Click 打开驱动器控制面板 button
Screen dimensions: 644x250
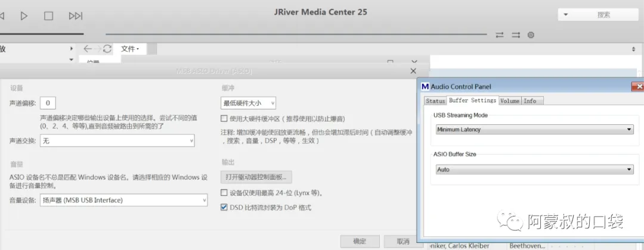256,177
